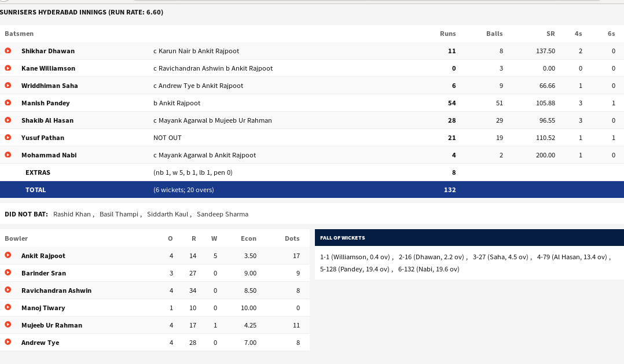Open Barinder Sran's bowler name link
Image resolution: width=624 pixels, height=364 pixels.
44,273
